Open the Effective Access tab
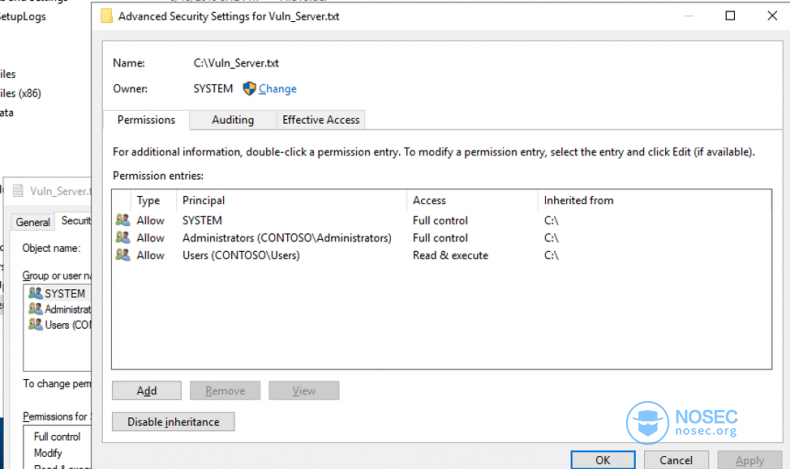 [321, 120]
